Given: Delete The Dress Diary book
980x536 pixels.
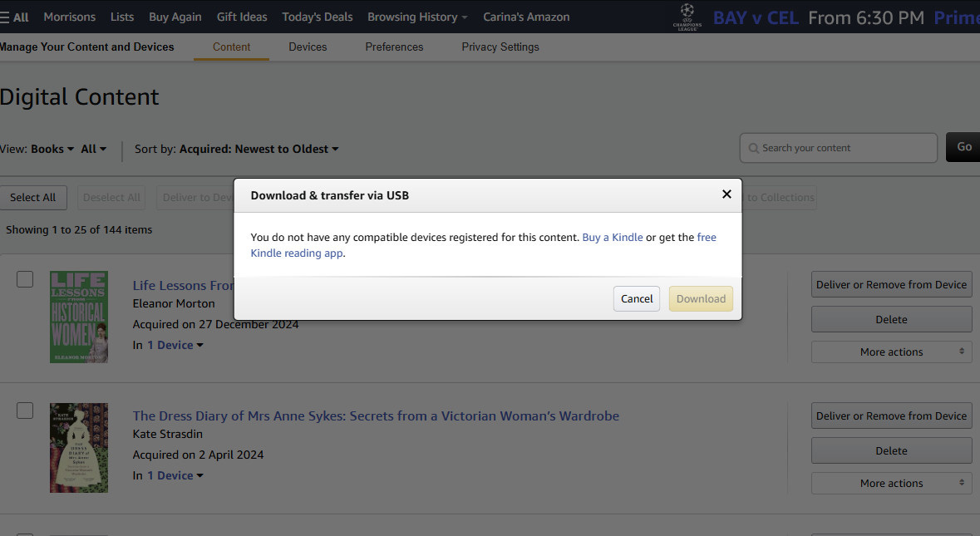Looking at the screenshot, I should (x=891, y=450).
